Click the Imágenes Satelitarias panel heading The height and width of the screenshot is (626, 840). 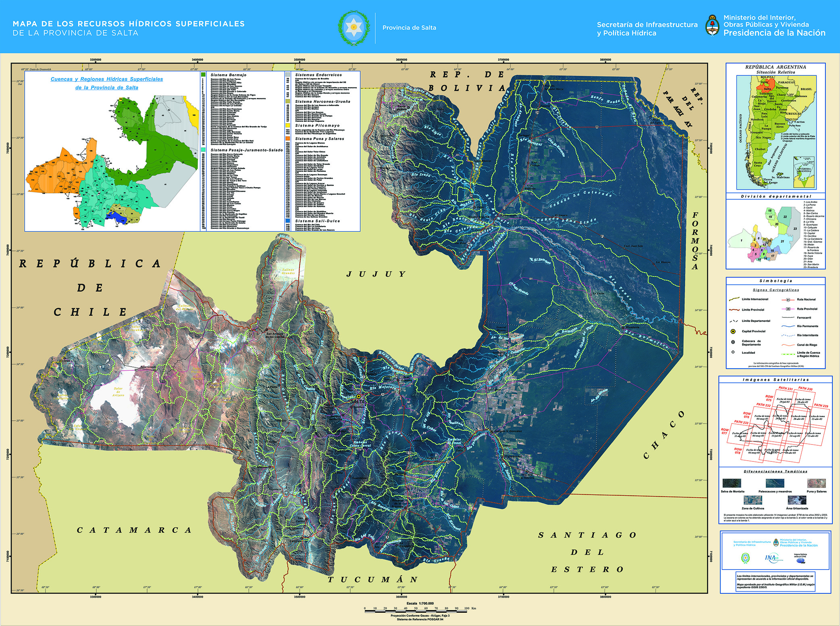click(x=776, y=380)
